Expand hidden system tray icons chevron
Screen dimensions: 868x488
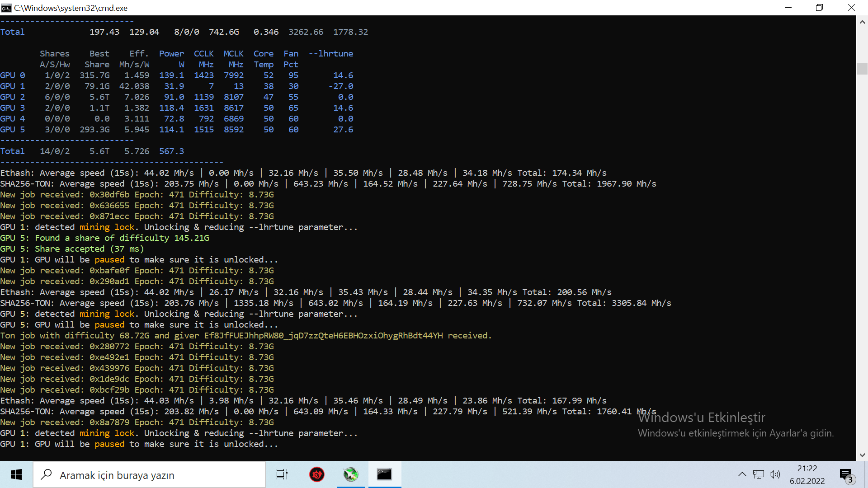(742, 474)
